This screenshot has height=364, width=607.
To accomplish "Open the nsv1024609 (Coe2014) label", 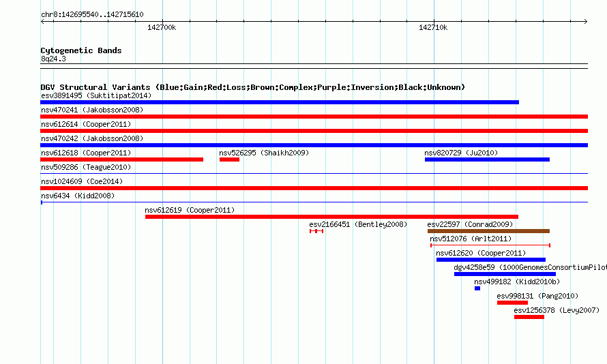I will click(x=82, y=181).
